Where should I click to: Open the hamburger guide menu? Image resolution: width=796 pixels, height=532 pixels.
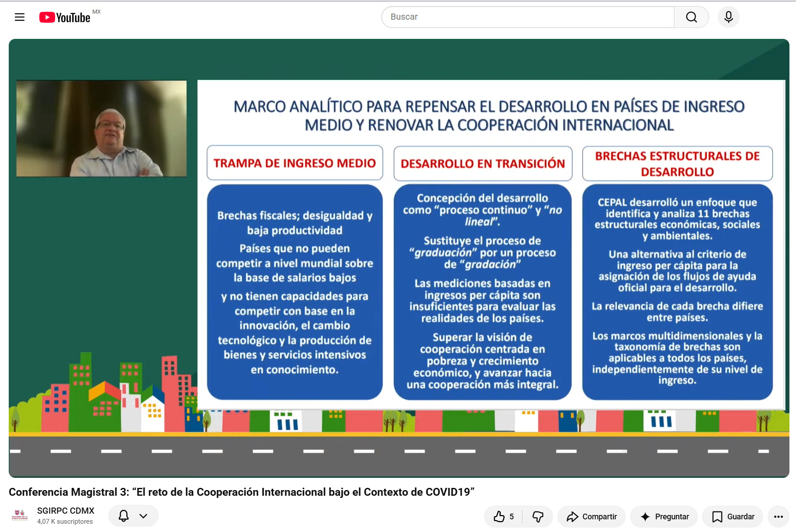20,17
